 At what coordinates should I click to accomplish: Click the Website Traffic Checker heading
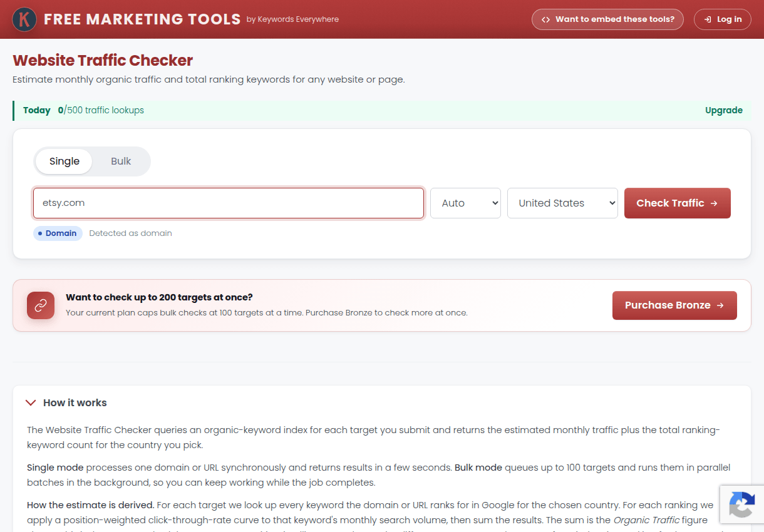(x=103, y=60)
